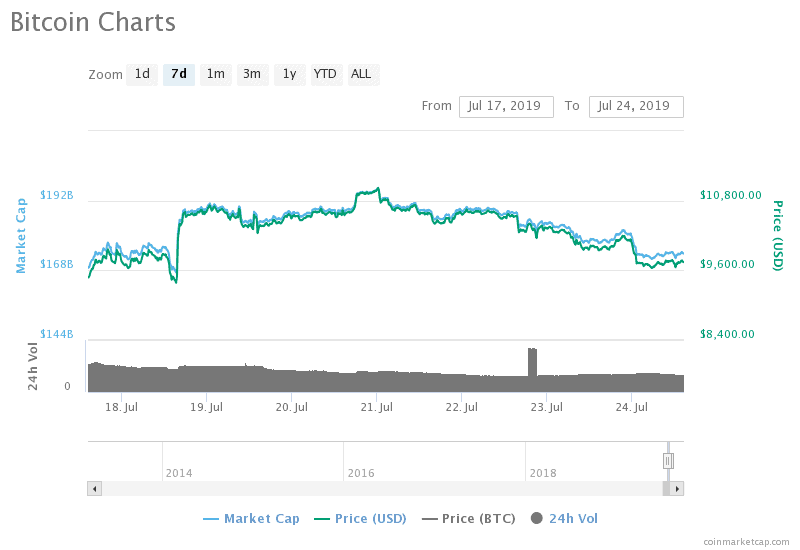The image size is (800, 550).
Task: Toggle the Price (USD) legend series
Action: point(360,519)
